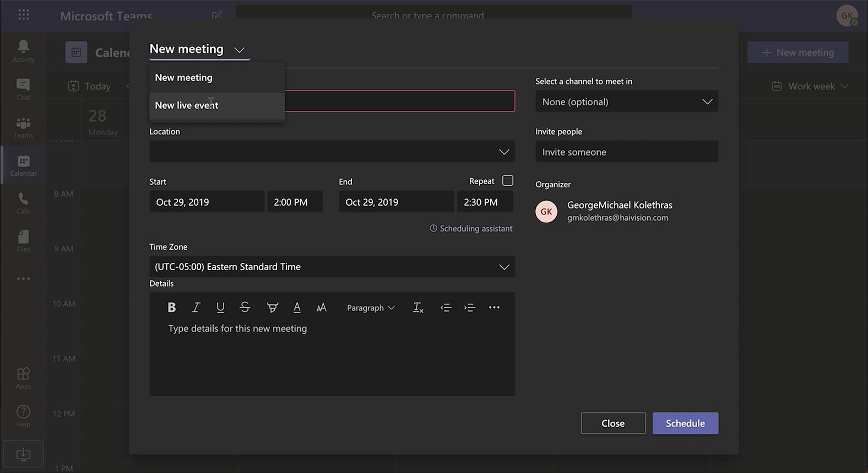
Task: Toggle strikethrough formatting in Details
Action: [245, 308]
